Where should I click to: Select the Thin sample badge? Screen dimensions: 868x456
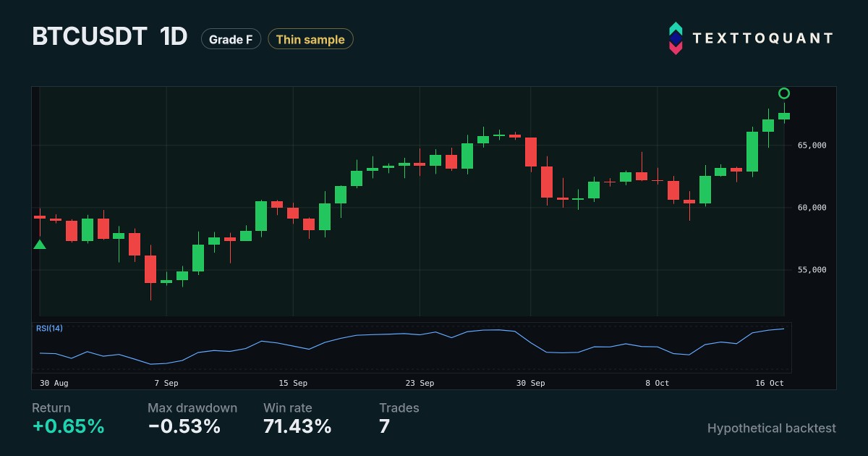coord(310,39)
